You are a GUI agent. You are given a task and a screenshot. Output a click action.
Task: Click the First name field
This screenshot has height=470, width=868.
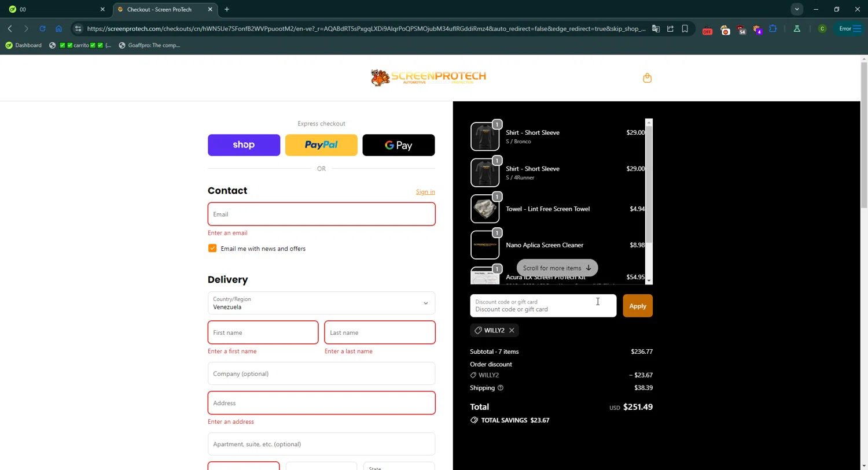tap(263, 332)
